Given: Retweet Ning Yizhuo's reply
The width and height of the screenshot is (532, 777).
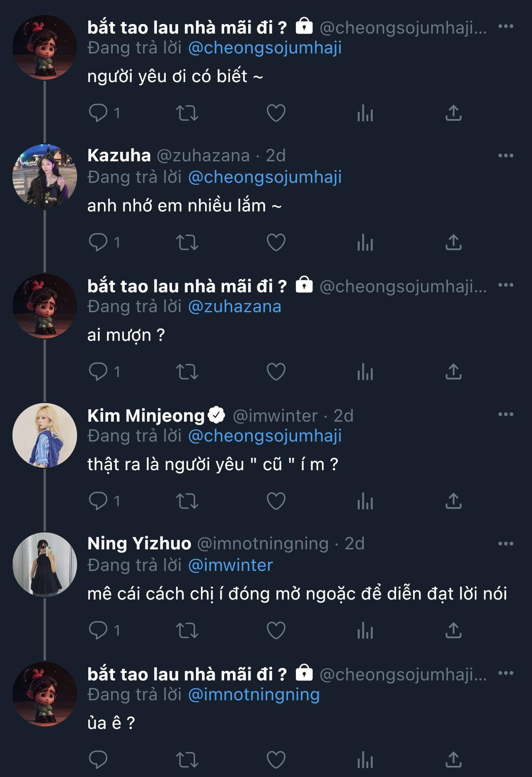Looking at the screenshot, I should pyautogui.click(x=187, y=631).
